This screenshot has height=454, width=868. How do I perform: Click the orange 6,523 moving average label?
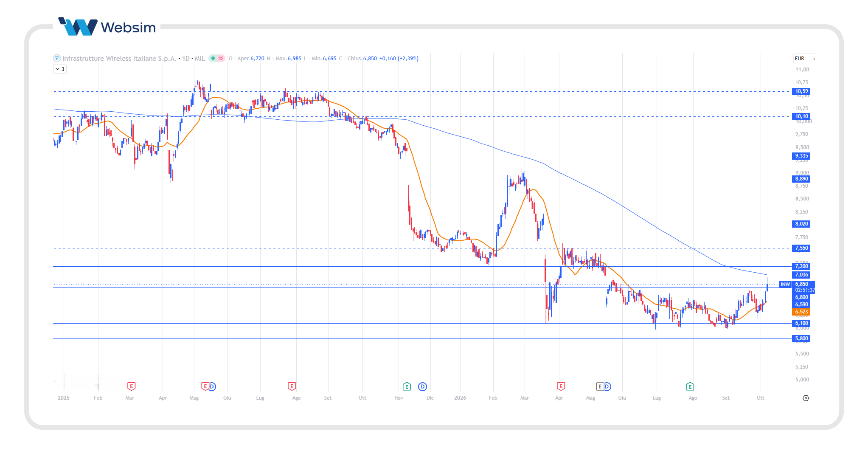pos(801,312)
